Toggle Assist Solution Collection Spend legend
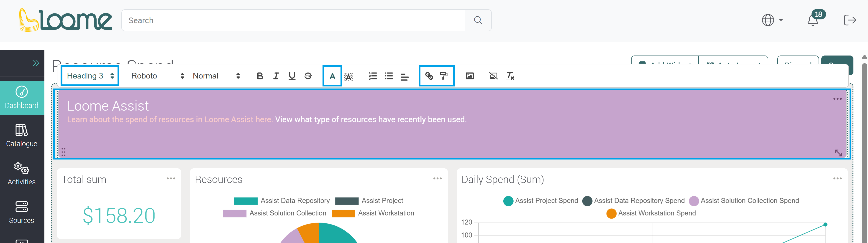The width and height of the screenshot is (868, 243). coord(744,201)
